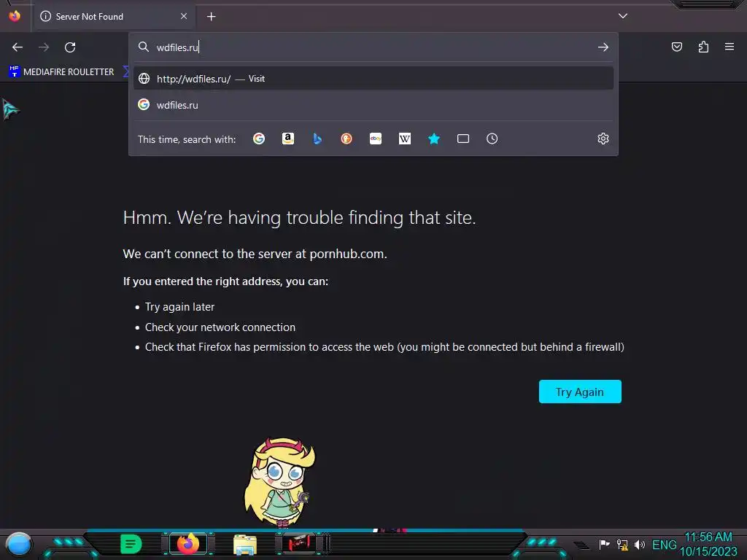
Task: Click 'If you entered the right address' line
Action: click(225, 281)
